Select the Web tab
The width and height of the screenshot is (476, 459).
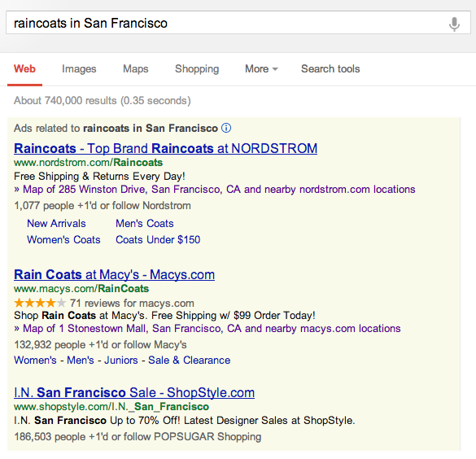point(24,69)
